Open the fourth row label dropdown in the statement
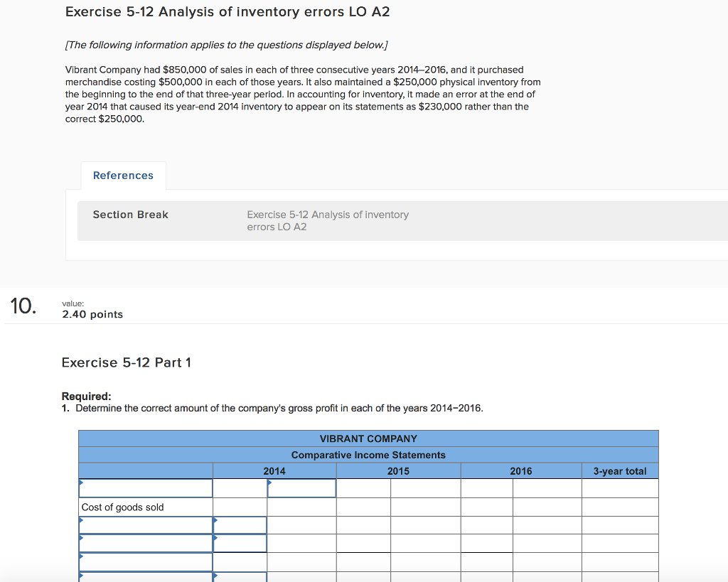This screenshot has height=582, width=728. [x=145, y=543]
